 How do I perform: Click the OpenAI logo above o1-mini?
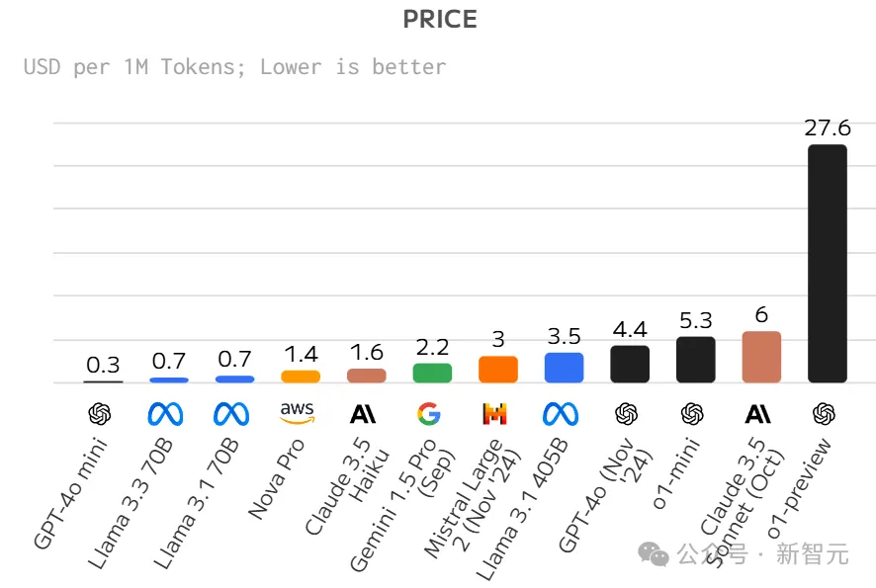(692, 414)
